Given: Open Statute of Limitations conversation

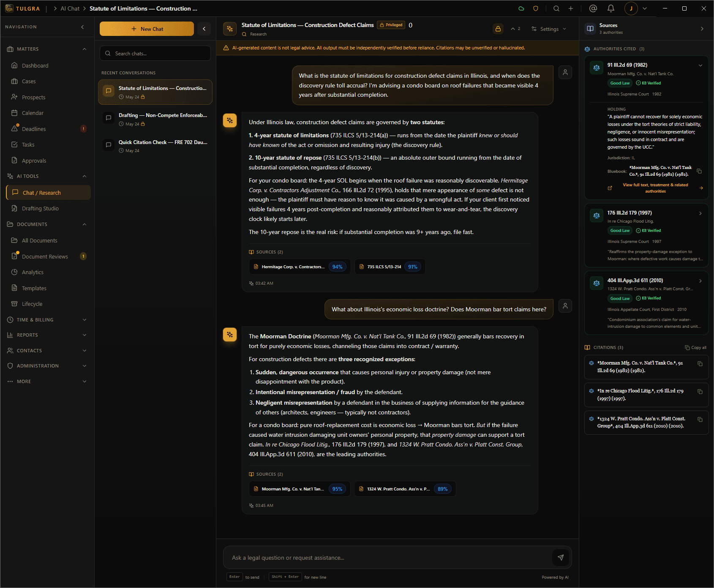Looking at the screenshot, I should pos(155,92).
